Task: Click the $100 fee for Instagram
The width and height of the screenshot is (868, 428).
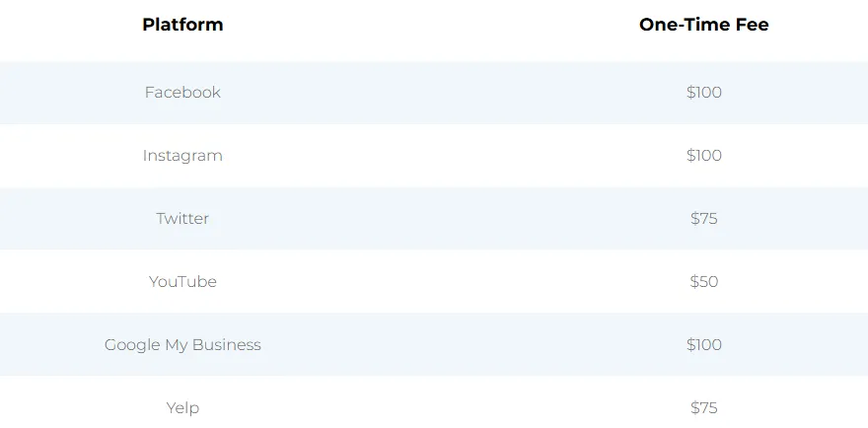Action: [x=703, y=155]
